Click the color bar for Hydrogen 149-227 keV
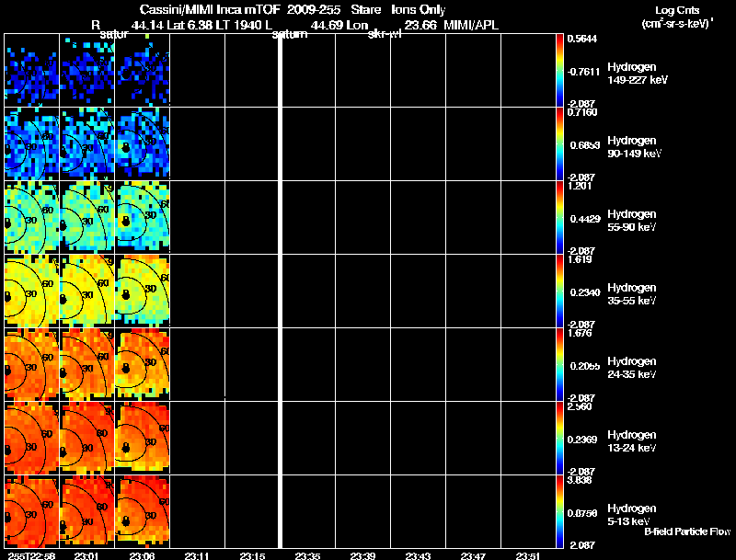 coord(560,69)
